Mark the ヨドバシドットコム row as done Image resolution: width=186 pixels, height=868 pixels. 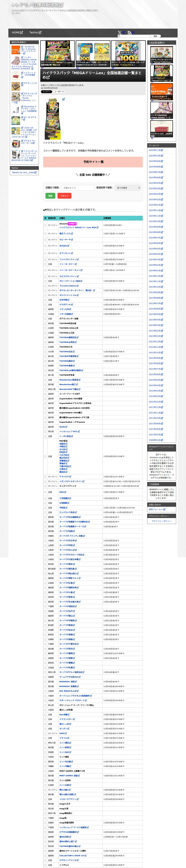(x=45, y=295)
